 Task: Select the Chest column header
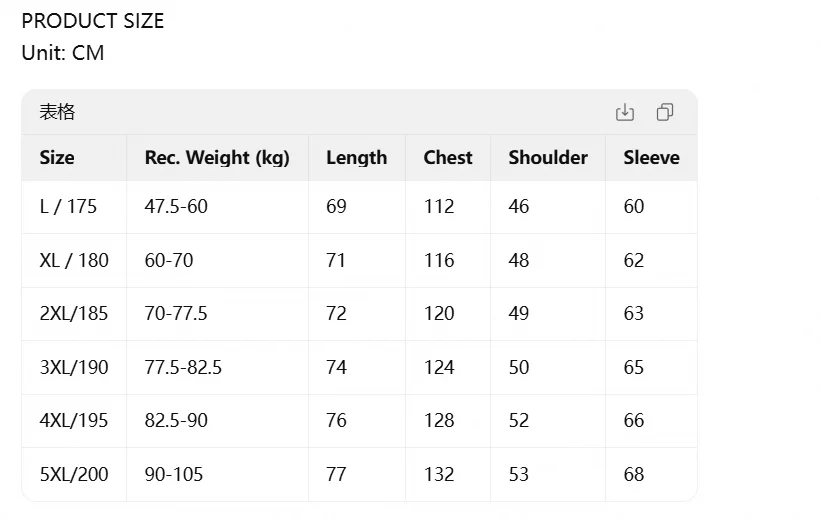click(448, 157)
